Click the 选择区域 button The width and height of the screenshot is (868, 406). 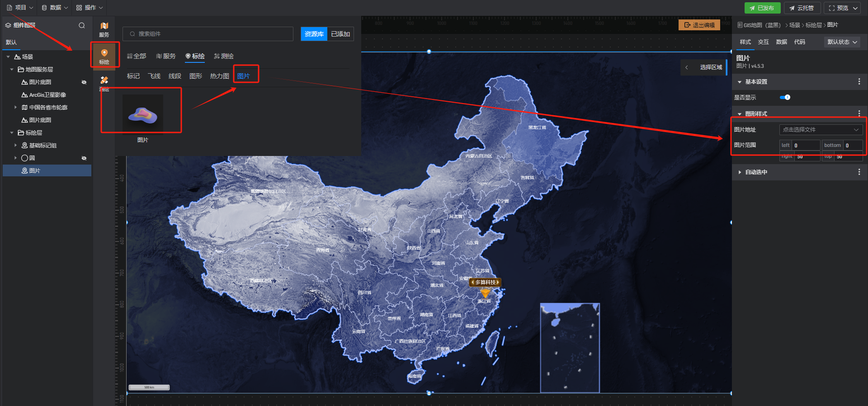[x=711, y=67]
